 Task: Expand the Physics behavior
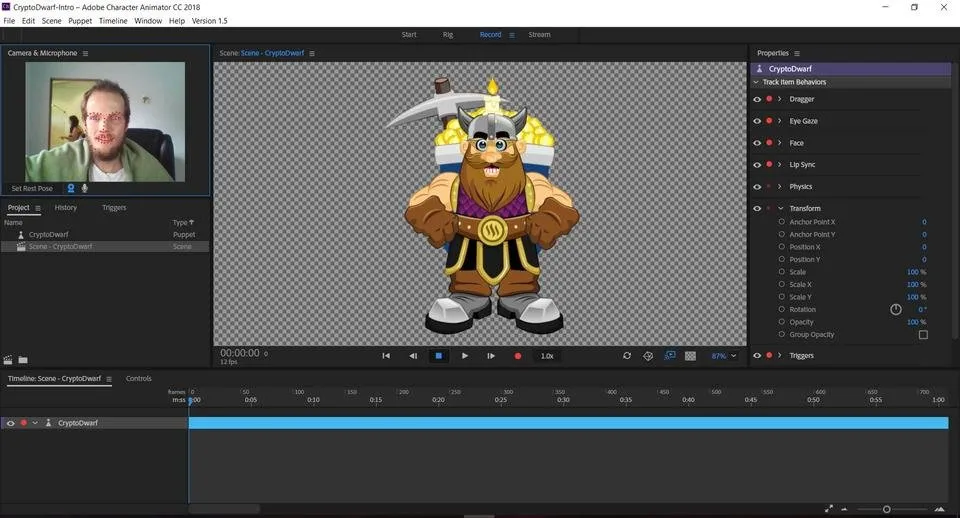coord(779,187)
